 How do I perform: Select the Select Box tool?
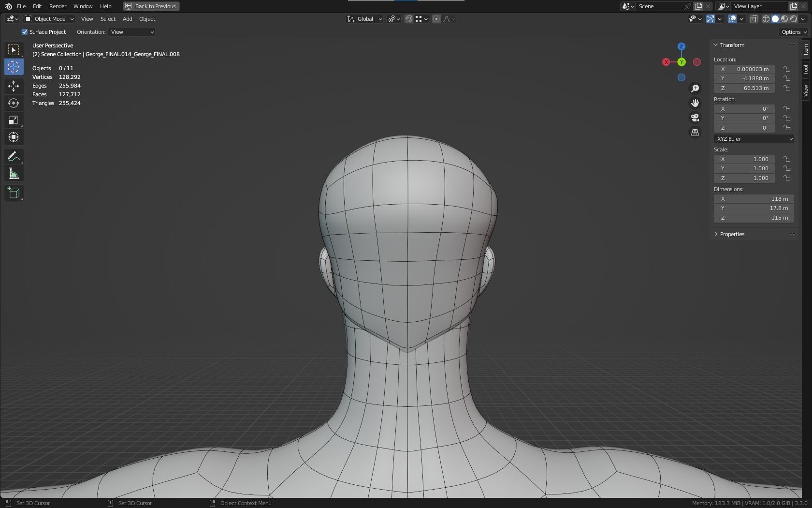[14, 50]
